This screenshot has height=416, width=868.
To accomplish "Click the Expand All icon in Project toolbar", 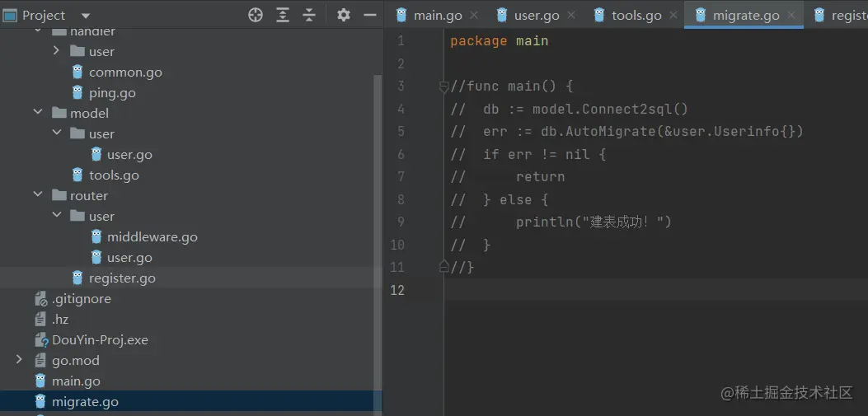I will 282,15.
